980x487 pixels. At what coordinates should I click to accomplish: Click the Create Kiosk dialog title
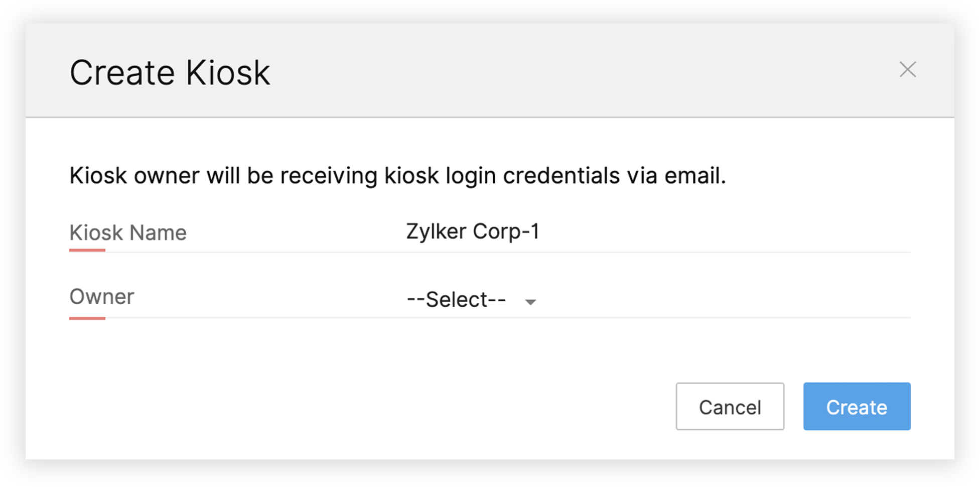click(x=170, y=73)
